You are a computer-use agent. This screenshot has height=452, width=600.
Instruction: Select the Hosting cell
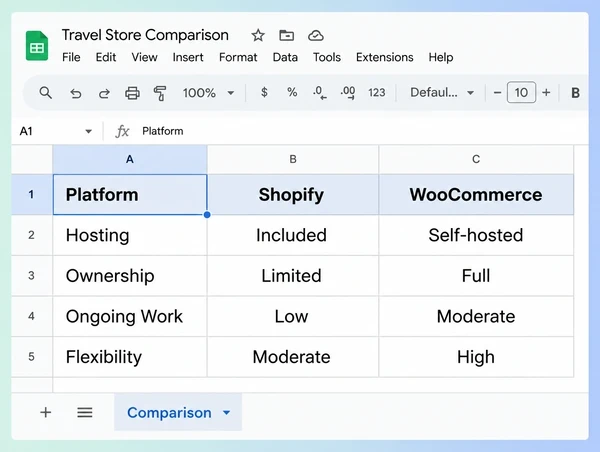[x=130, y=235]
